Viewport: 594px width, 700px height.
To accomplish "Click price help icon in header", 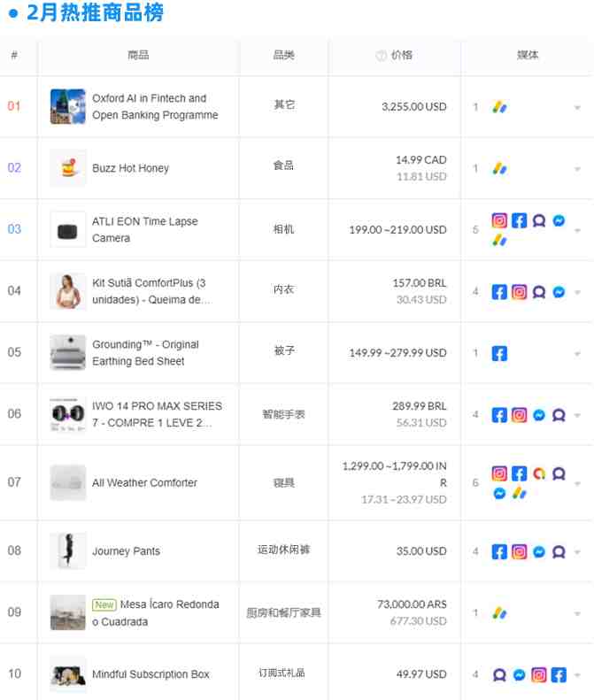I will pos(381,56).
